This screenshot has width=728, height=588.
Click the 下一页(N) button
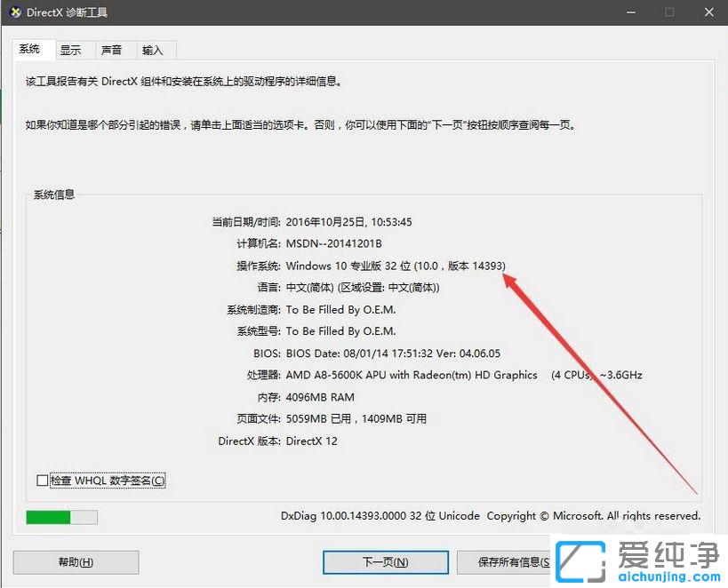pos(384,561)
